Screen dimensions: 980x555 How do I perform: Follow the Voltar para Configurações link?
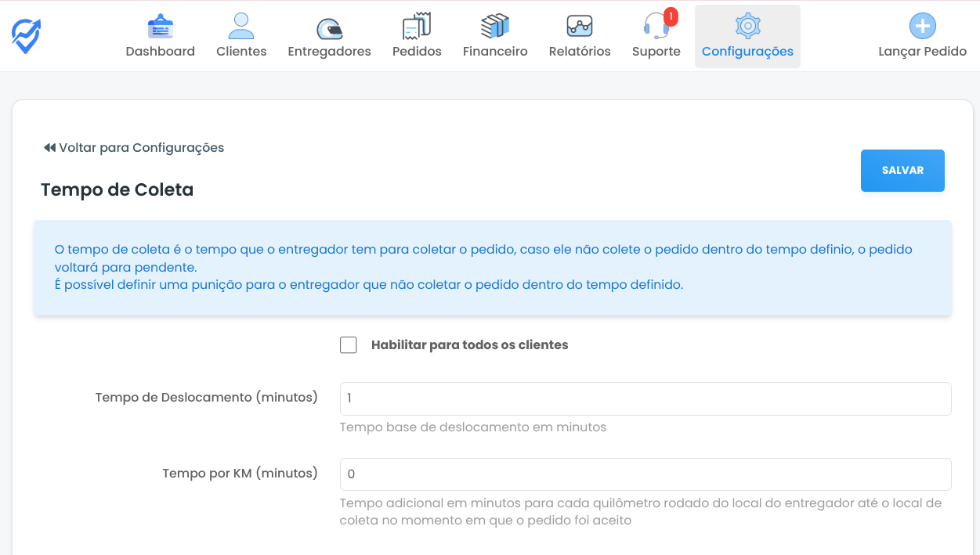click(141, 148)
